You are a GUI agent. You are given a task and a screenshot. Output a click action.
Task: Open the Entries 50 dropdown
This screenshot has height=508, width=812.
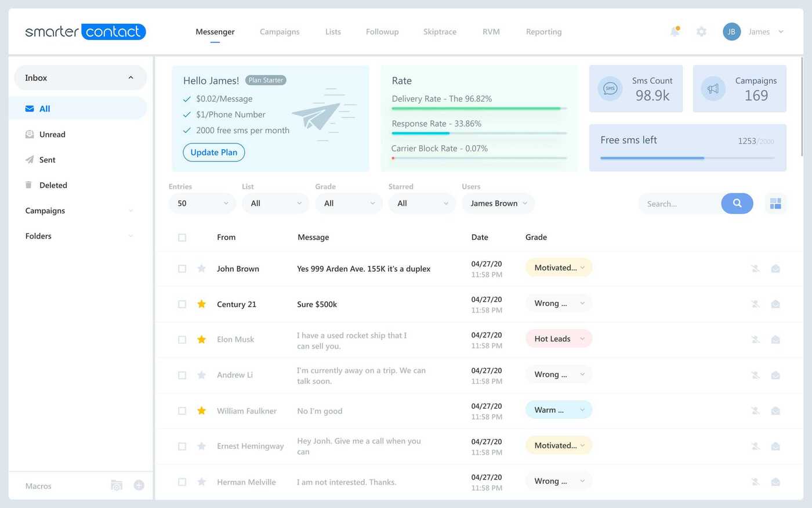[202, 203]
